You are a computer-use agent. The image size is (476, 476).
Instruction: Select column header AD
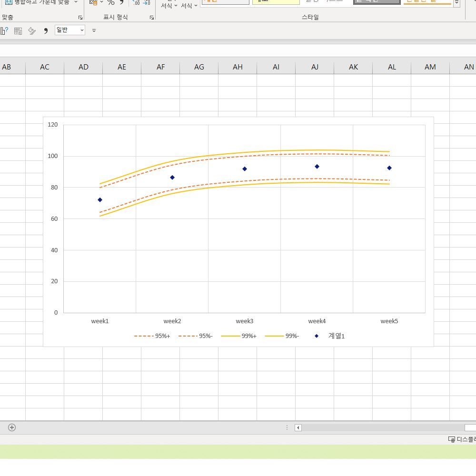[83, 67]
